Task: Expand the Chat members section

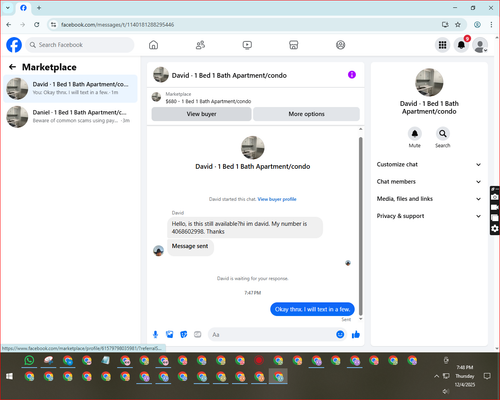Action: click(x=429, y=182)
